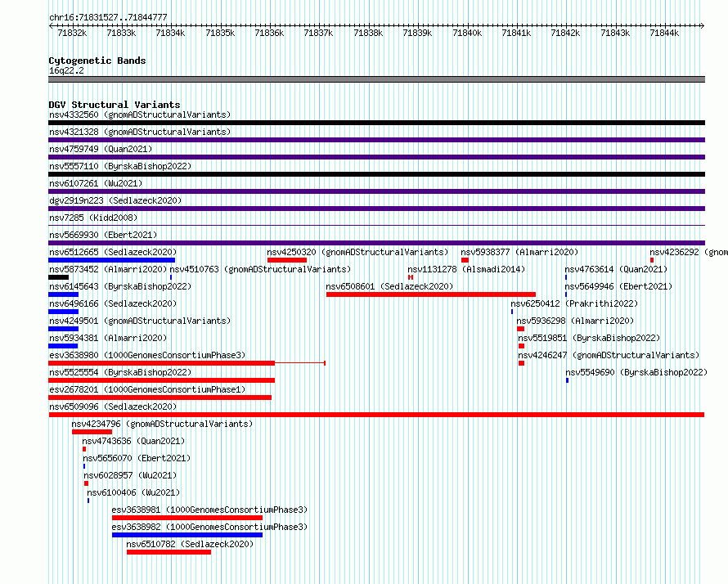The image size is (728, 584).
Task: Click the 71832k ruler tick label
Action: 72,33
